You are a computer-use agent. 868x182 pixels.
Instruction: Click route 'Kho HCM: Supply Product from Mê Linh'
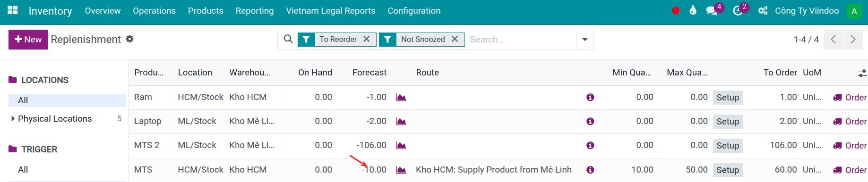(494, 170)
